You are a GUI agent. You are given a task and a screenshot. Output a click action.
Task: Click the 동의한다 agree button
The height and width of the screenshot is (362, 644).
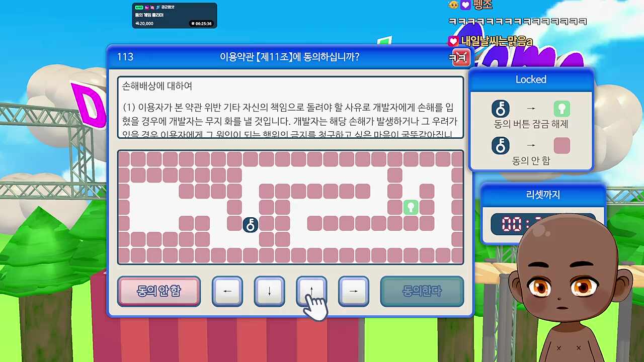(x=422, y=292)
